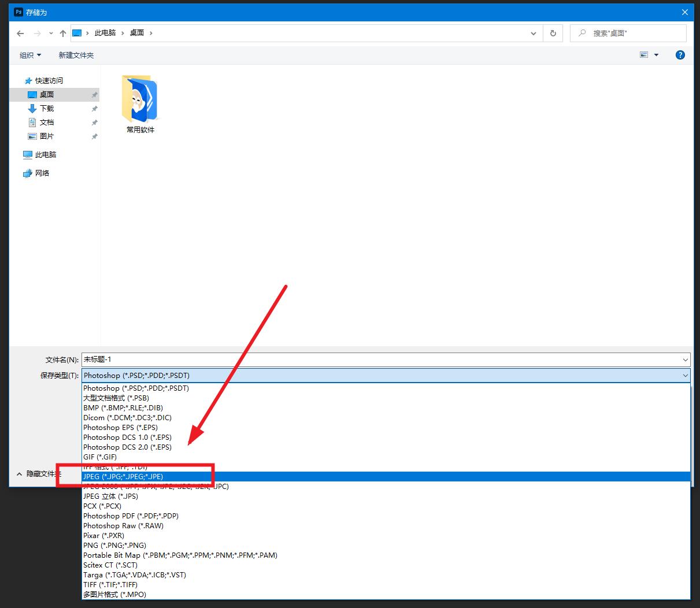Choose Photoshop PDF (*.PDF;*.PDP) format
The height and width of the screenshot is (608, 700).
386,516
